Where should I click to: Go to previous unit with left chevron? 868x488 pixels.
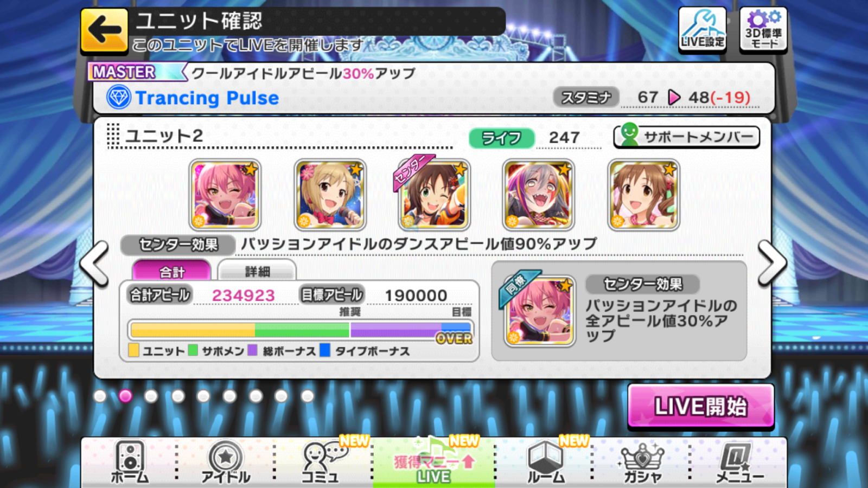95,262
